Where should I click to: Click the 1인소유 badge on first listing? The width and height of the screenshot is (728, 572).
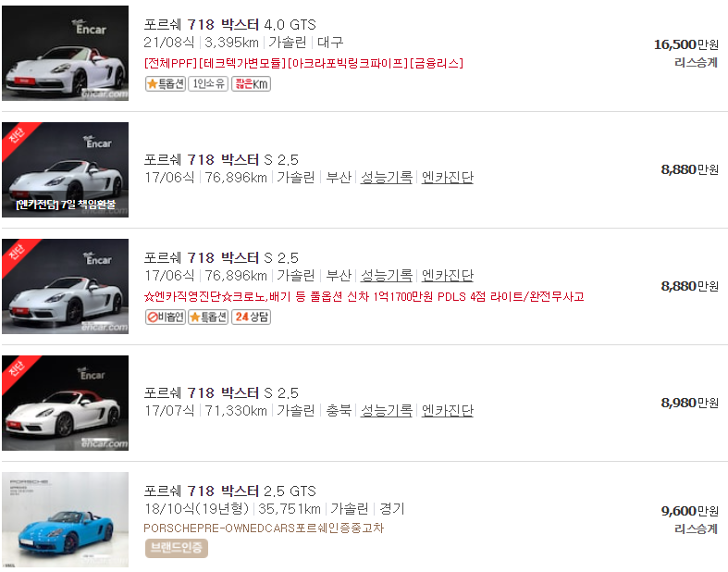208,84
